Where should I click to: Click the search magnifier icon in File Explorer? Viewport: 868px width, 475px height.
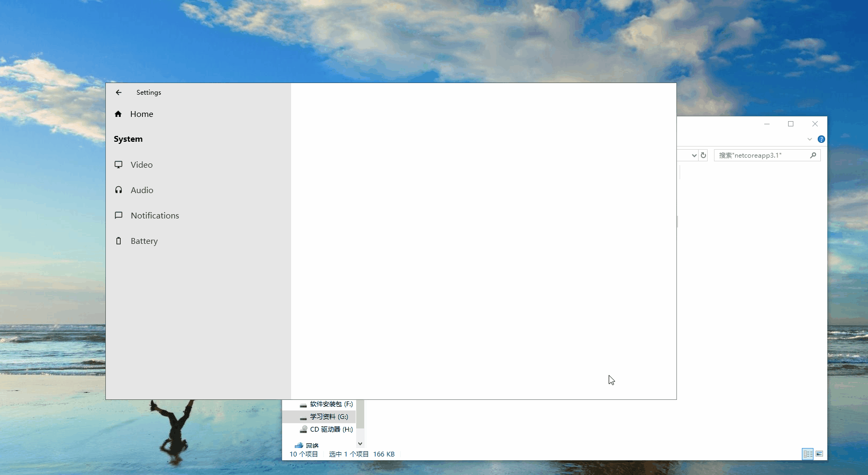pos(813,155)
